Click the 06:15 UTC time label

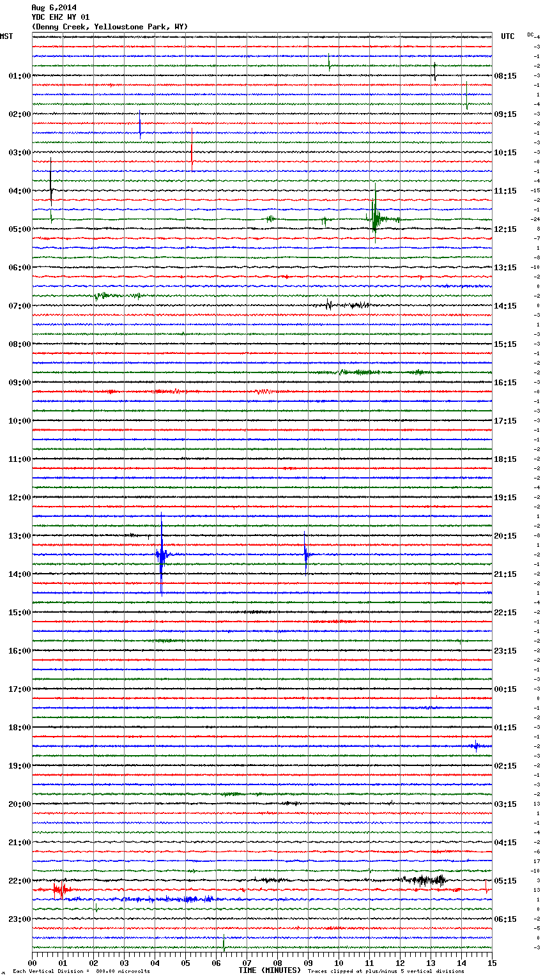(x=505, y=919)
